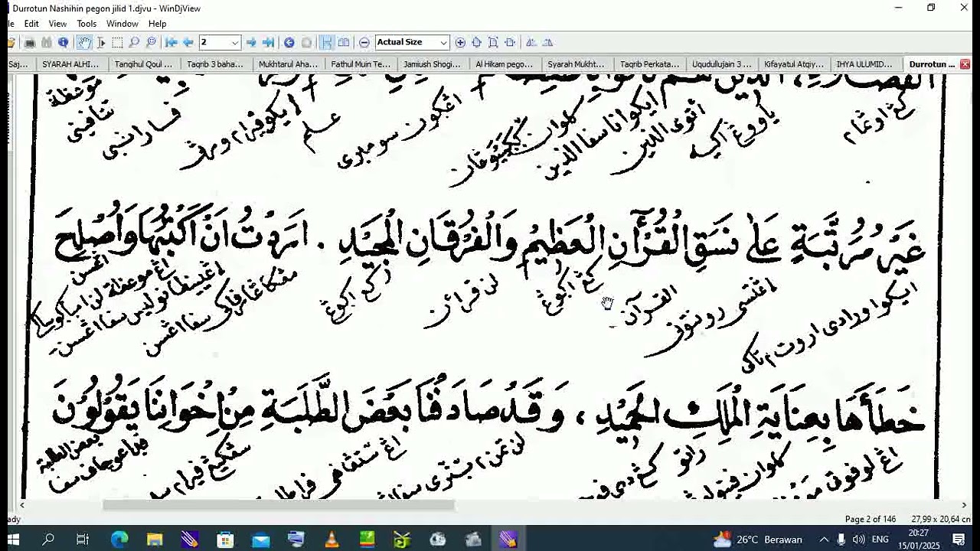The height and width of the screenshot is (551, 980).
Task: Toggle continuous page layout
Action: pyautogui.click(x=327, y=42)
